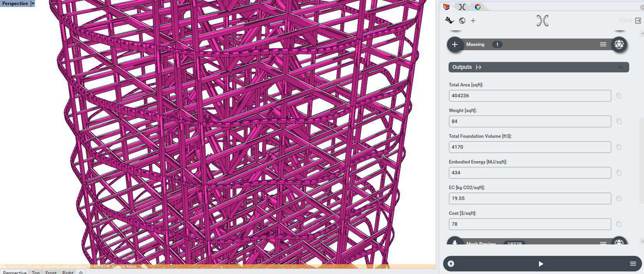Click the lightning bolt icon in bottom bar
644x274 pixels.
[x=451, y=264]
